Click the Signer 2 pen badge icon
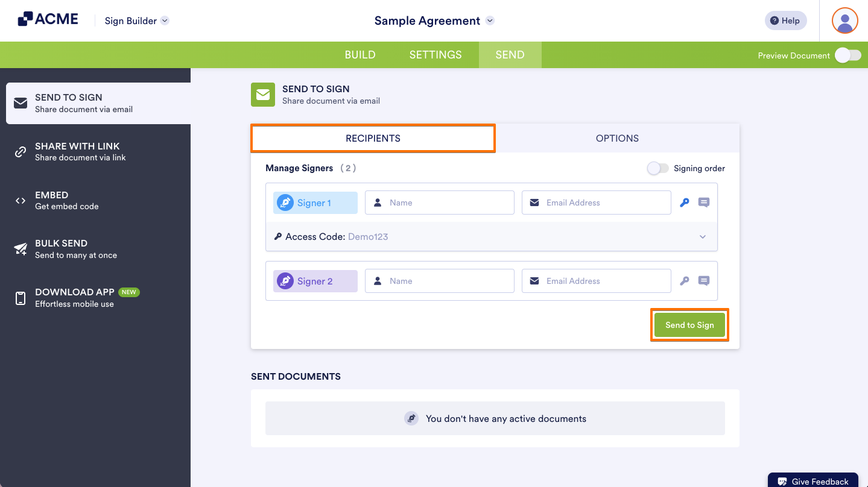Screen dimensions: 868x487 [x=285, y=281]
